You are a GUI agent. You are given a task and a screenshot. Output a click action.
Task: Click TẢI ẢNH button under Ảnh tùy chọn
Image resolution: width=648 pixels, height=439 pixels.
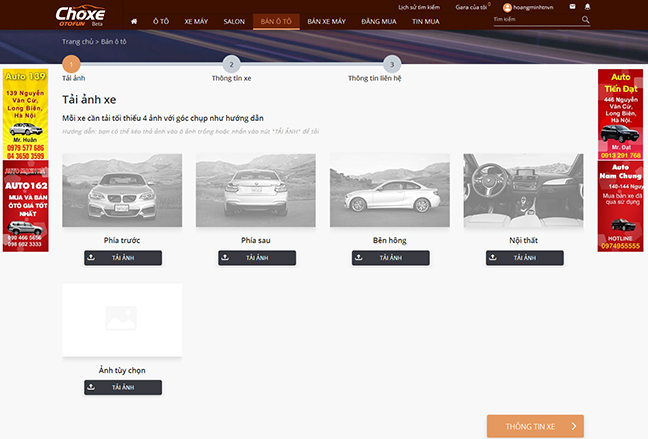click(x=123, y=387)
